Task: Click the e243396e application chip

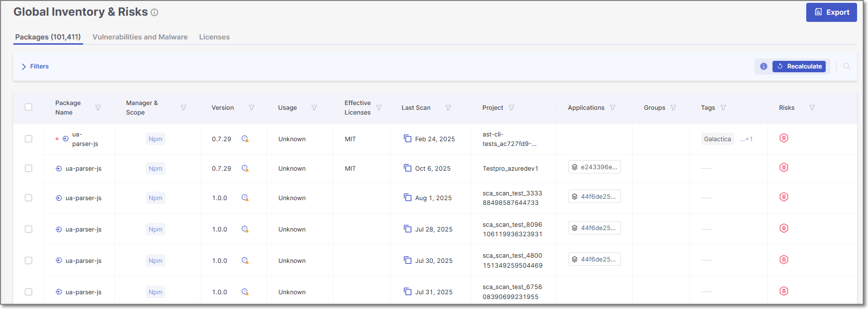Action: (594, 167)
